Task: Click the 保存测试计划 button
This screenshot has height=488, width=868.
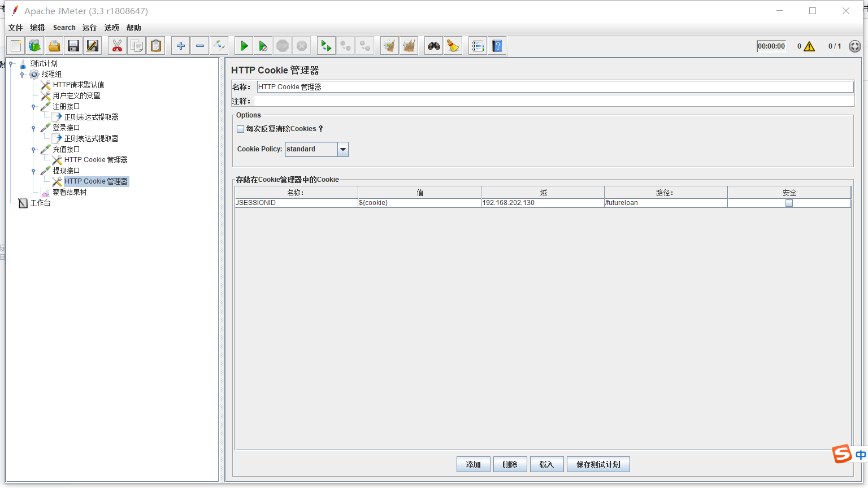Action: pos(598,464)
